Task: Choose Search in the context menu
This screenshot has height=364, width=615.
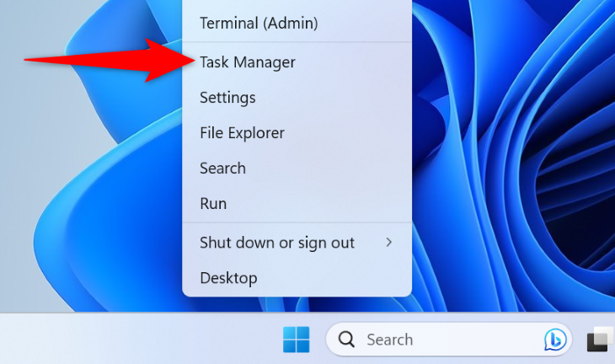Action: [x=222, y=169]
